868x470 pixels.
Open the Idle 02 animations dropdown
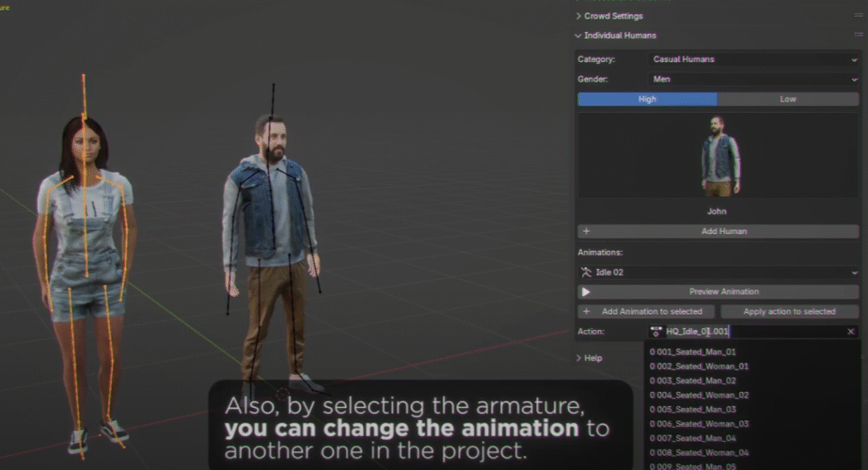pos(718,272)
